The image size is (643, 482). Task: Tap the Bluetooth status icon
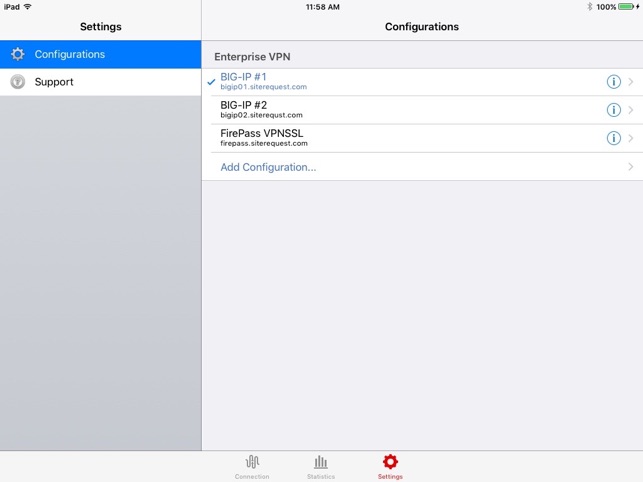pyautogui.click(x=589, y=7)
